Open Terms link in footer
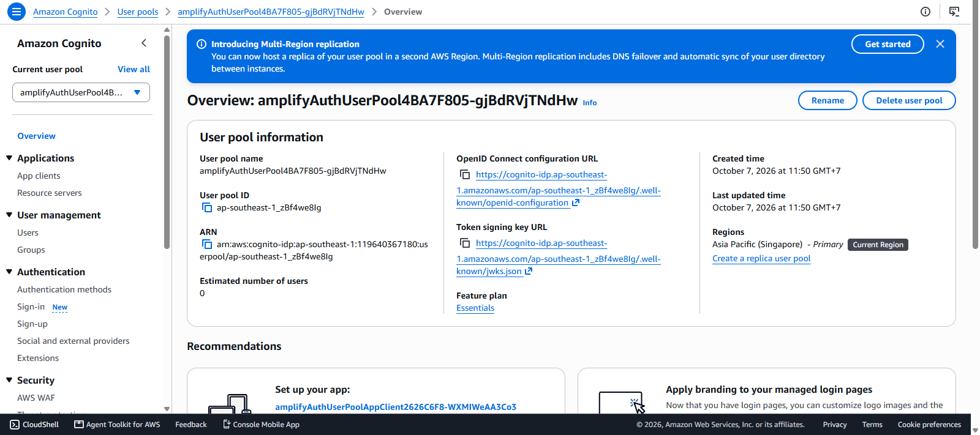This screenshot has width=980, height=435. 872,425
